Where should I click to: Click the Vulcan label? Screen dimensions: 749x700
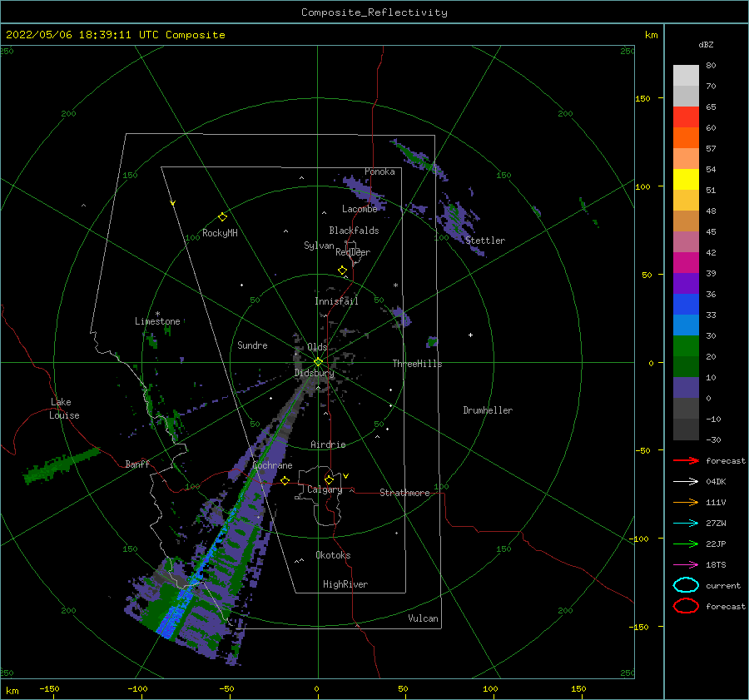(423, 618)
